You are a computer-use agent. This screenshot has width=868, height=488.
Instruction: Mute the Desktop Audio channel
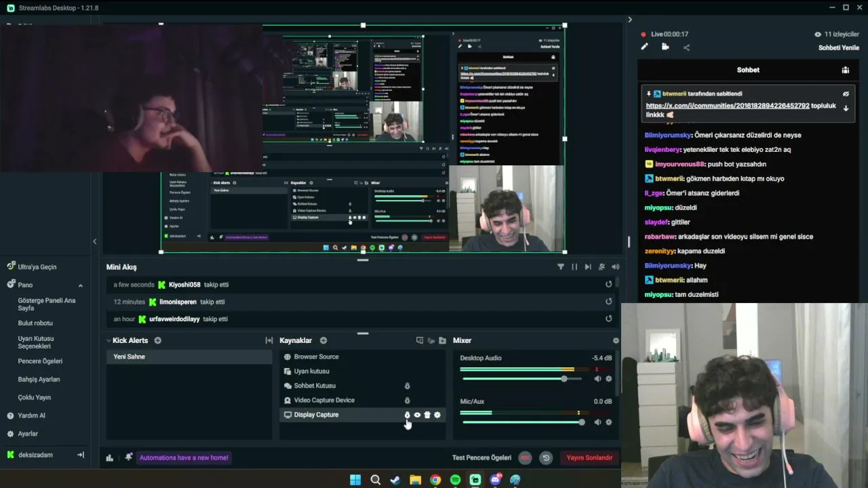[597, 379]
